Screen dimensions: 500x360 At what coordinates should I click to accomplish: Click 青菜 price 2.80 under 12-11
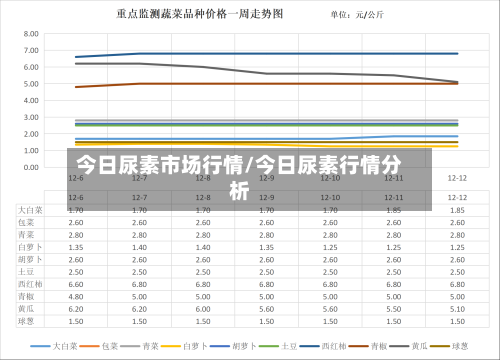(x=394, y=235)
